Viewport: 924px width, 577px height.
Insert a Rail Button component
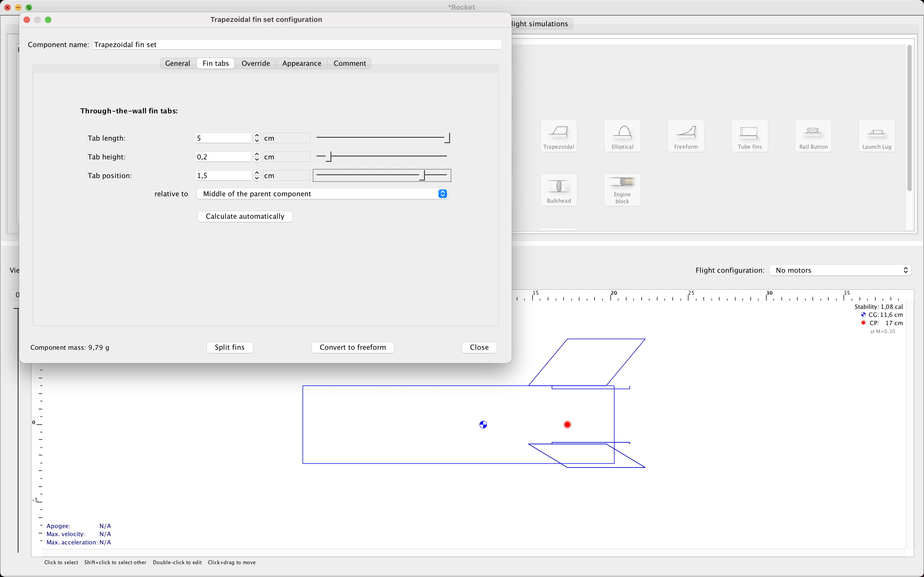tap(813, 136)
